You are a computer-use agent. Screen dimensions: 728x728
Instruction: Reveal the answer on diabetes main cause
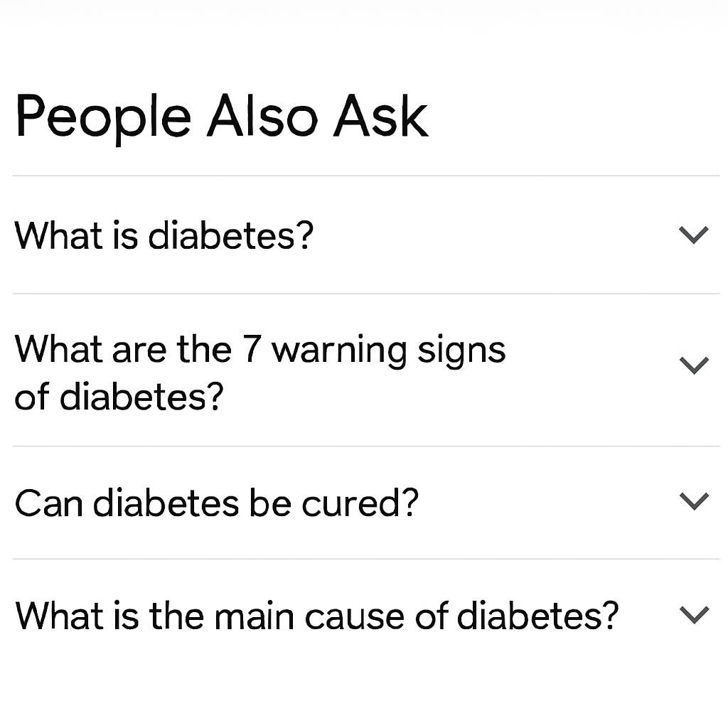366,616
